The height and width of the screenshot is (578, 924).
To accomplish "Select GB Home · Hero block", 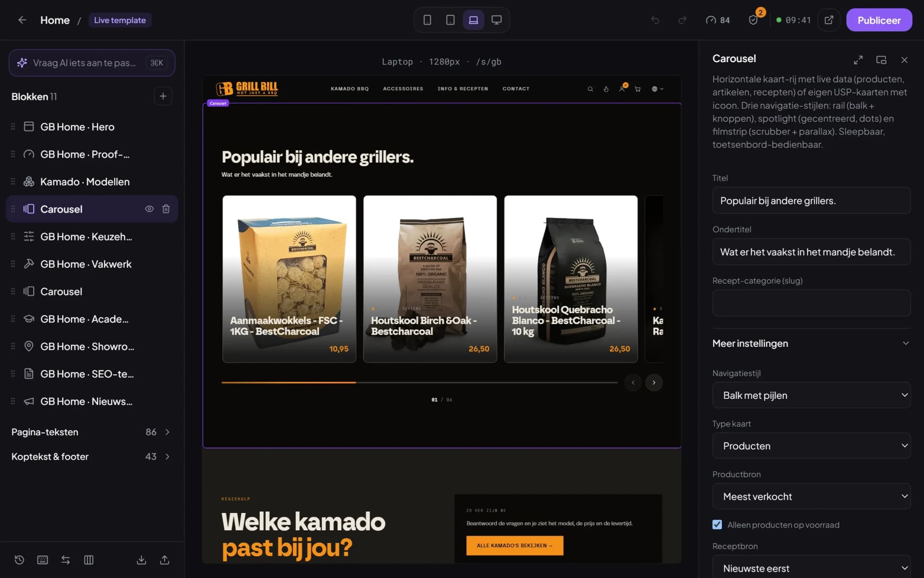I will [91, 127].
